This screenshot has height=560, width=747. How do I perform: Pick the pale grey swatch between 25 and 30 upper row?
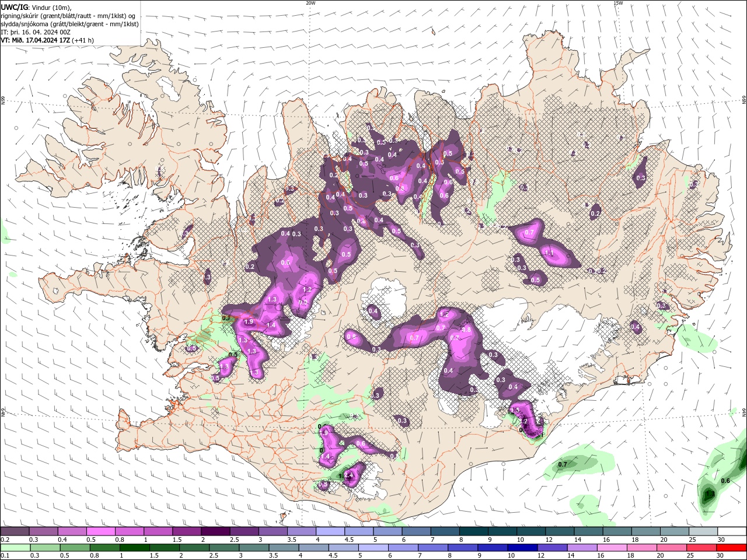pyautogui.click(x=704, y=531)
